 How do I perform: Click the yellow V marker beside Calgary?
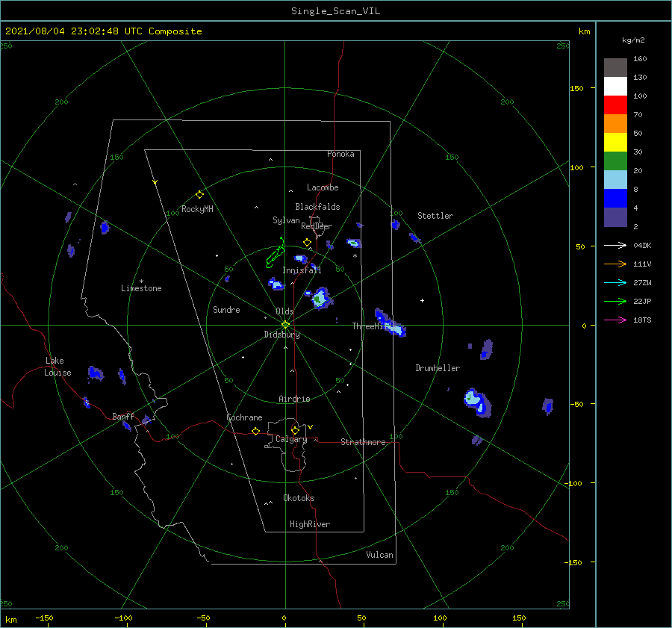311,427
